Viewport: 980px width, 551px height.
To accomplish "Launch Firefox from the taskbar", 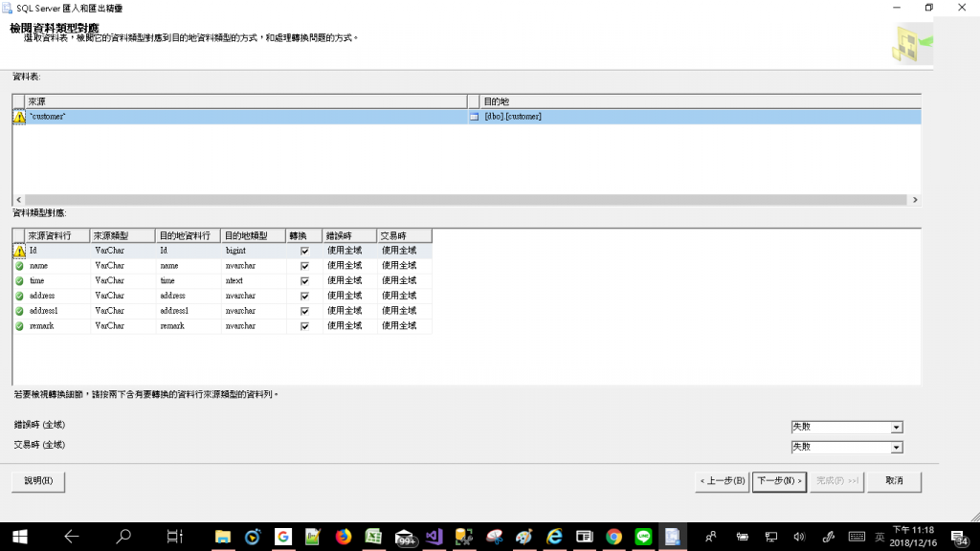I will [x=344, y=537].
